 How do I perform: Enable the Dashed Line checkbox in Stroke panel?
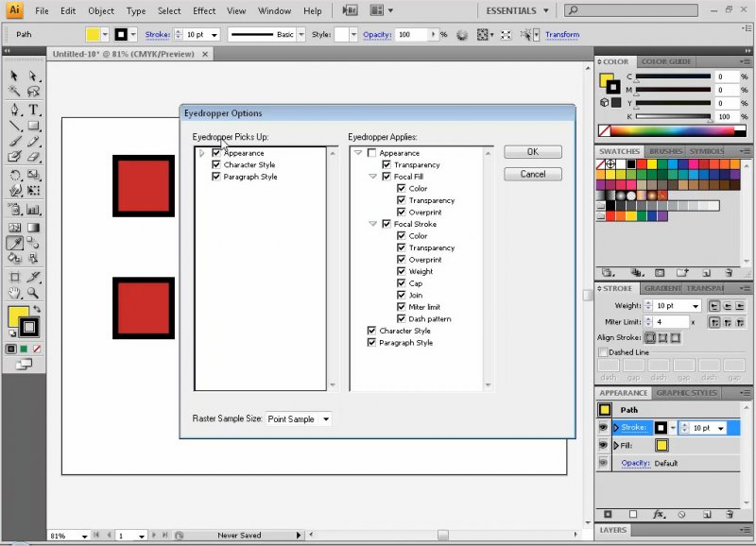[603, 352]
